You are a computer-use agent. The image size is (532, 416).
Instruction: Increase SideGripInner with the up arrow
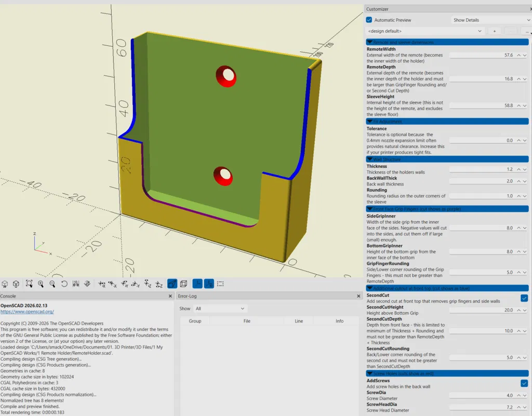pyautogui.click(x=519, y=228)
